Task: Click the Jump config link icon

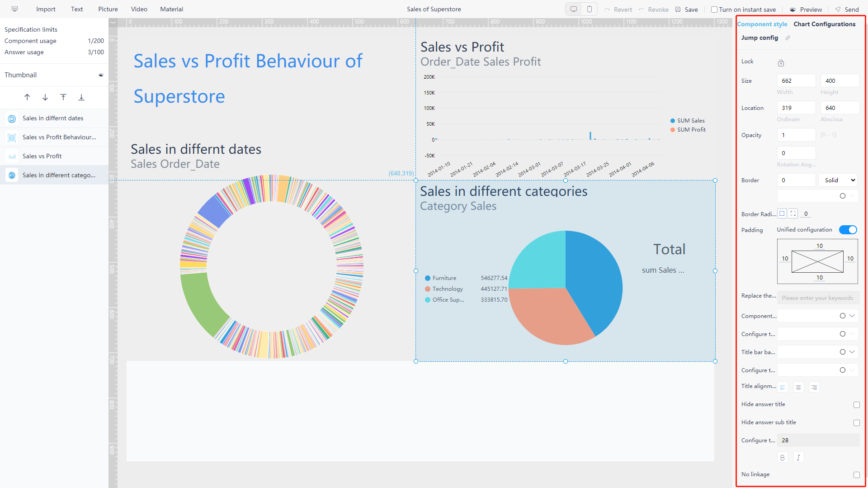Action: coord(788,38)
